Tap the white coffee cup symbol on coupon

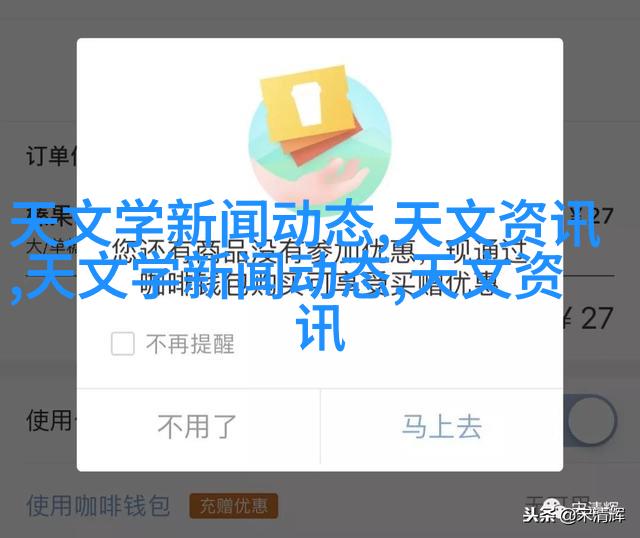click(x=305, y=102)
